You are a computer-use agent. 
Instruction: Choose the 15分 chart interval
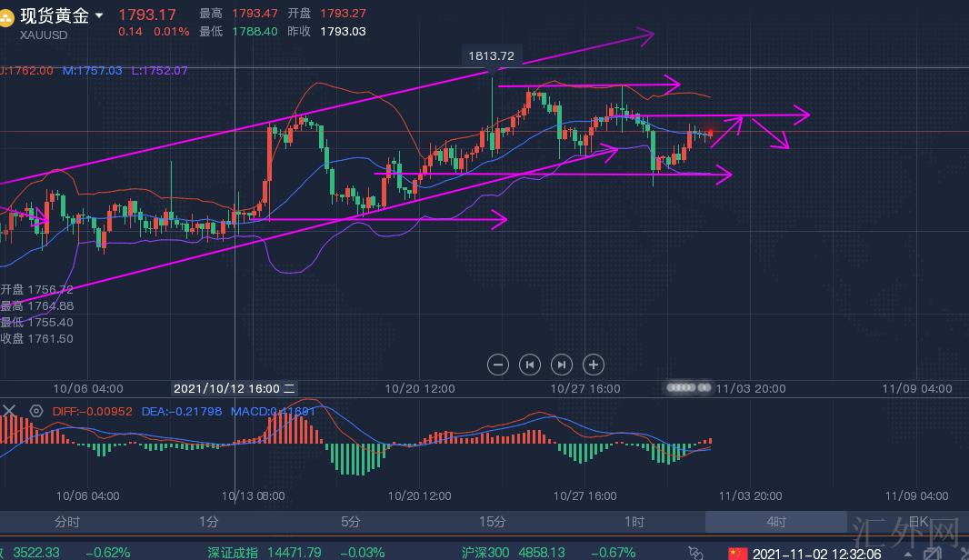click(492, 522)
